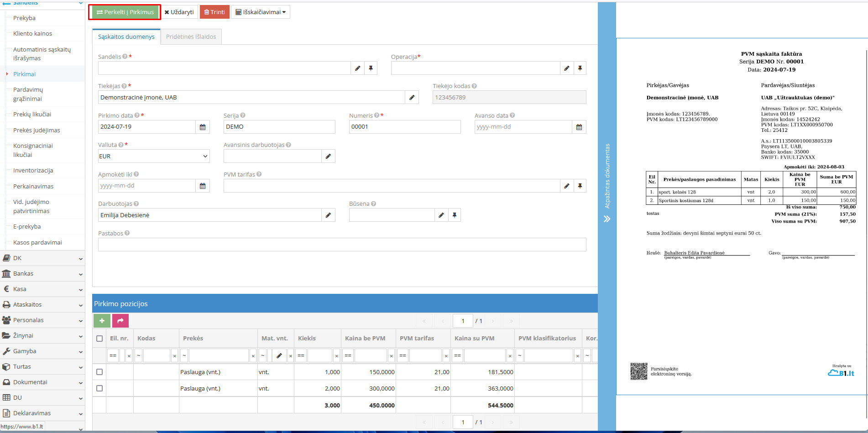Screen dimensions: 868x433
Task: Open the Išskaičiavimai dropdown menu
Action: point(261,12)
